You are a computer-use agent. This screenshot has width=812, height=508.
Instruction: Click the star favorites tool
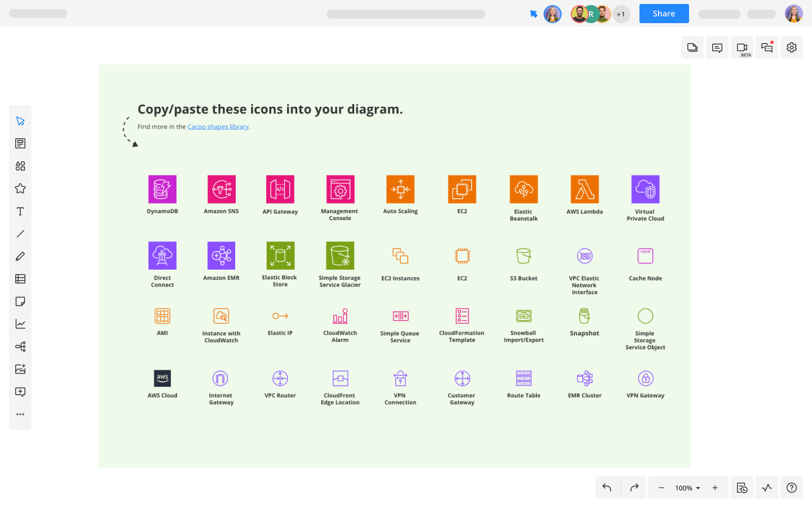20,189
